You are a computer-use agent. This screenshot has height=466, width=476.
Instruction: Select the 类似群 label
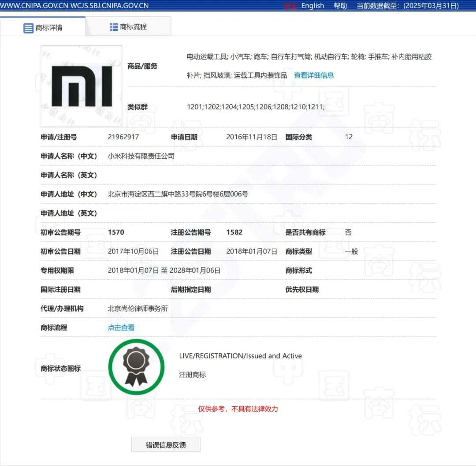pos(138,107)
